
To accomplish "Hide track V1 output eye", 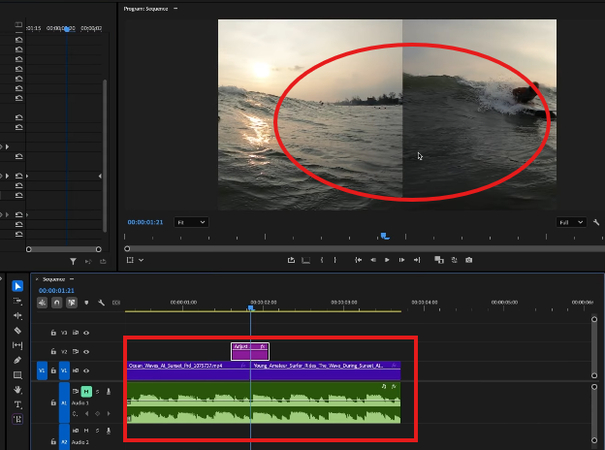I will (86, 370).
